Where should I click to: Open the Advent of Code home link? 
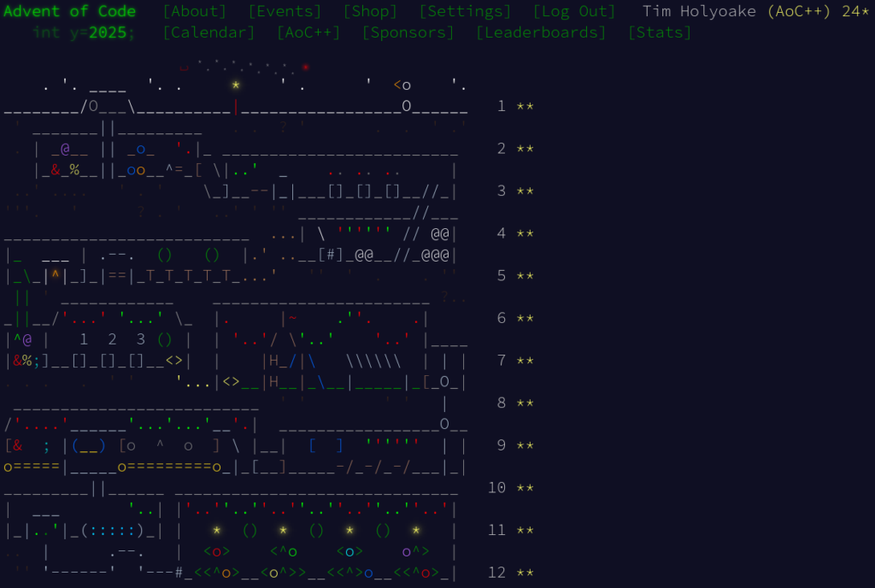(x=70, y=11)
